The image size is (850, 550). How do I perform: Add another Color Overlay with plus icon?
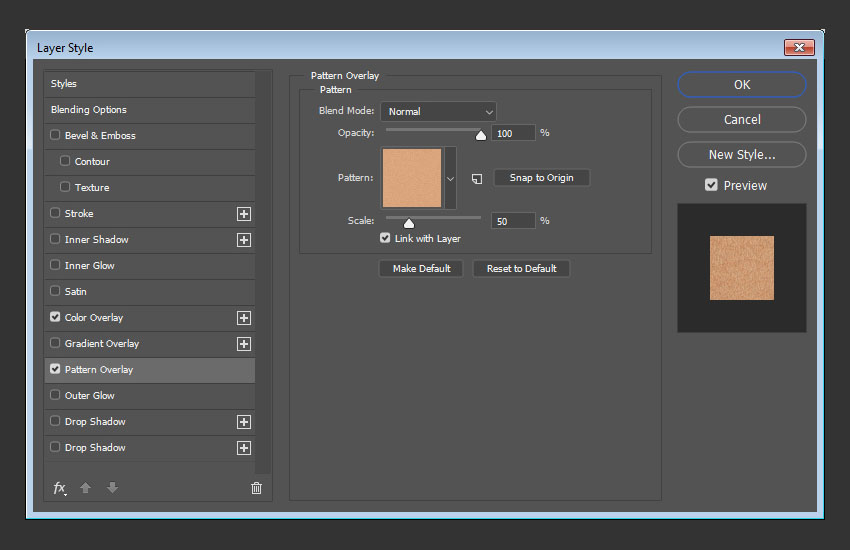pyautogui.click(x=243, y=318)
